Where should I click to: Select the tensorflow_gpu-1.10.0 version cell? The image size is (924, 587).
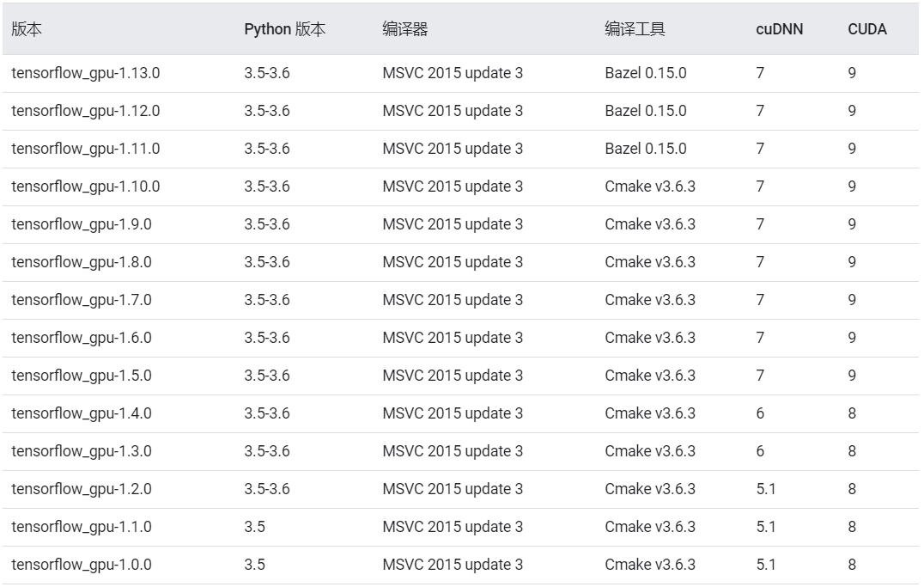pos(86,186)
